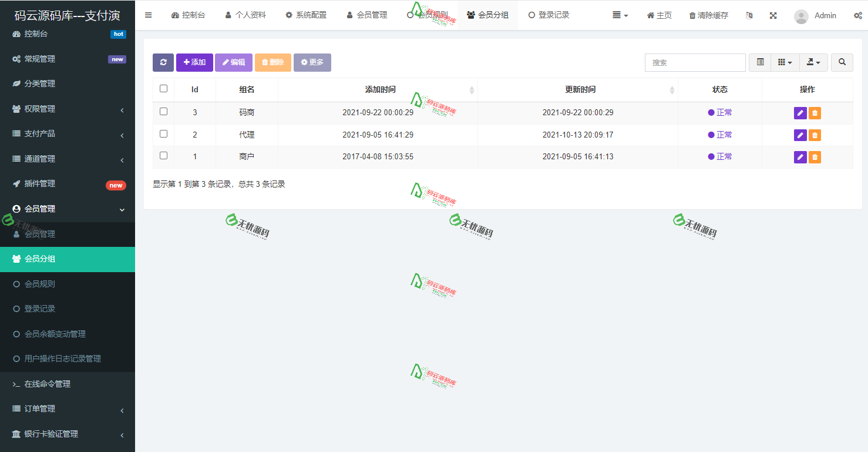Image resolution: width=868 pixels, height=452 pixels.
Task: Delete the 商户 group via trash icon
Action: point(814,156)
